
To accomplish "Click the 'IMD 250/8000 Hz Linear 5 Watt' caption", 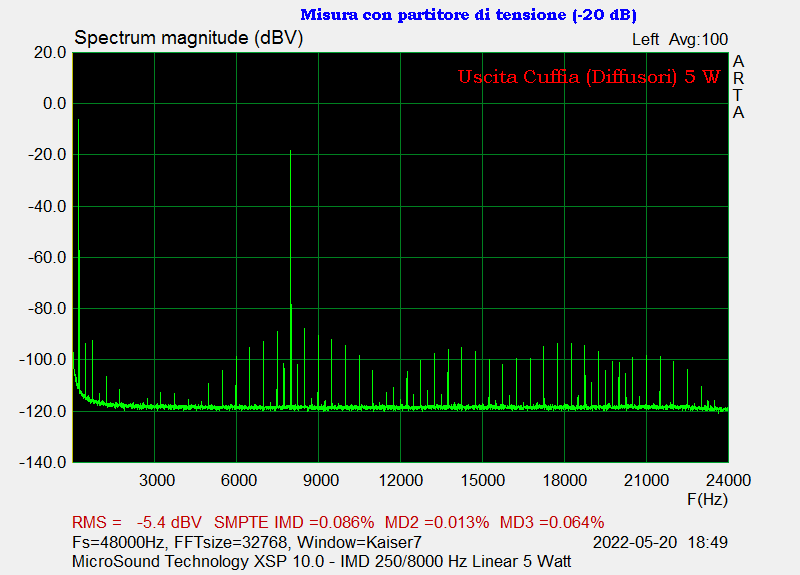I will pos(456,562).
